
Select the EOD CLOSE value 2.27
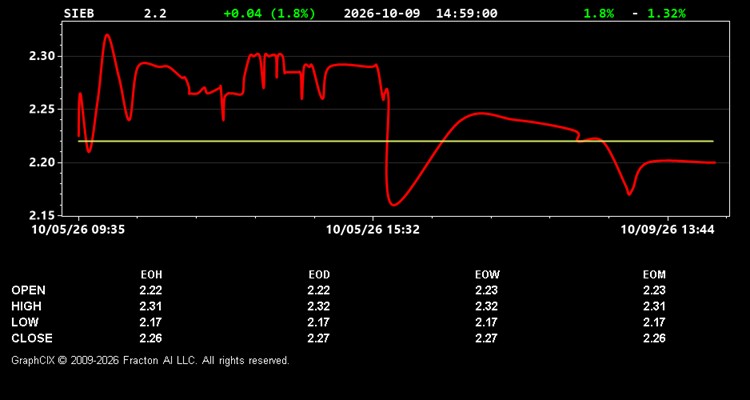pos(319,338)
